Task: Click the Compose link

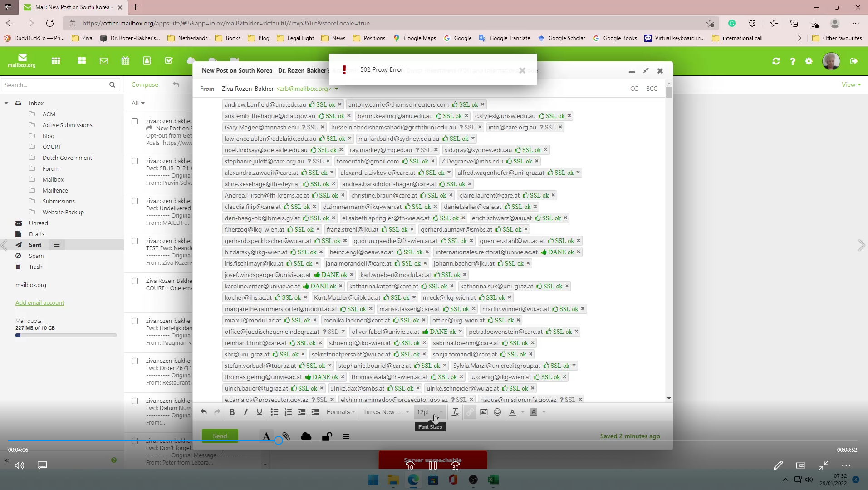Action: [x=145, y=84]
